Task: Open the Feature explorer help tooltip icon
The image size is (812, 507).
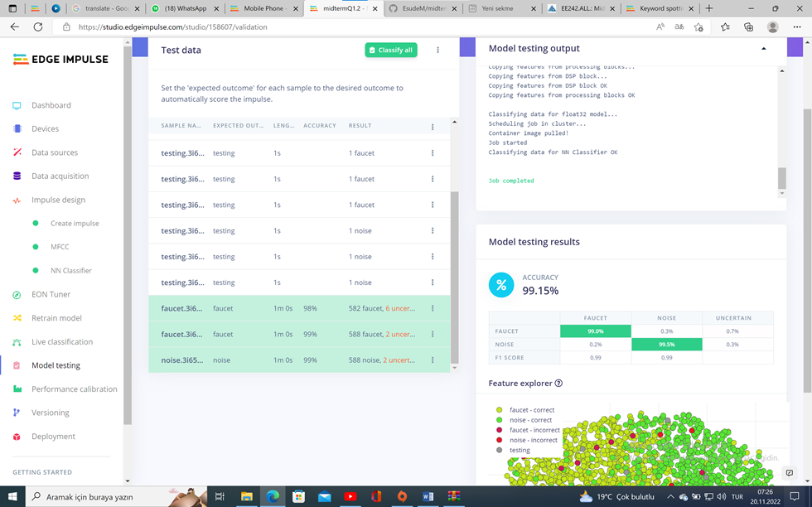Action: pos(559,384)
